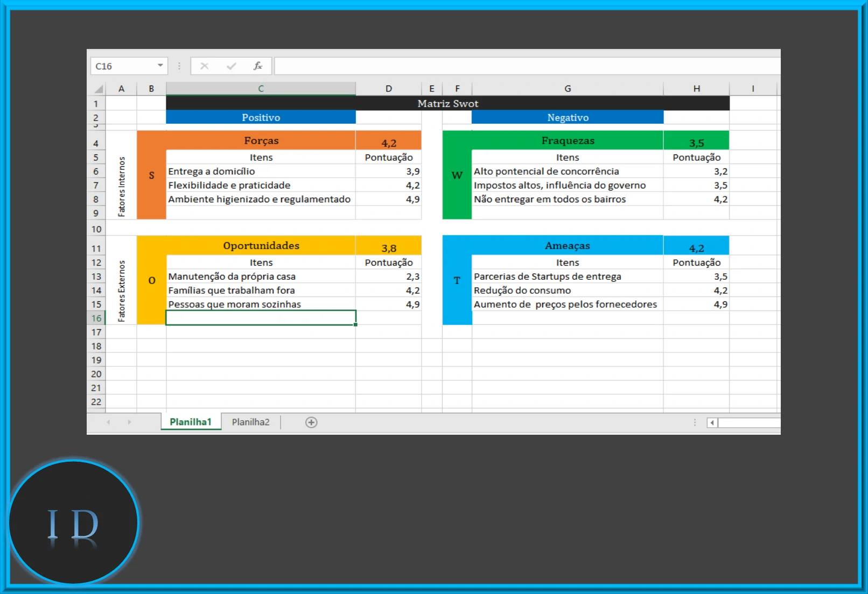Screen dimensions: 868x594
Task: Click cell 'Famílias que trabalham fora'
Action: (261, 291)
